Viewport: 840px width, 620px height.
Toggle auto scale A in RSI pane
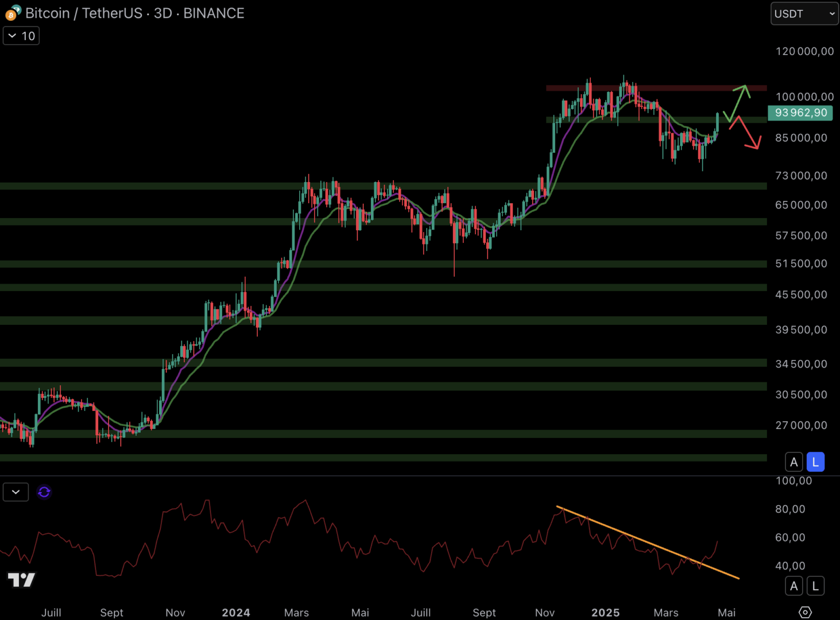coord(793,586)
